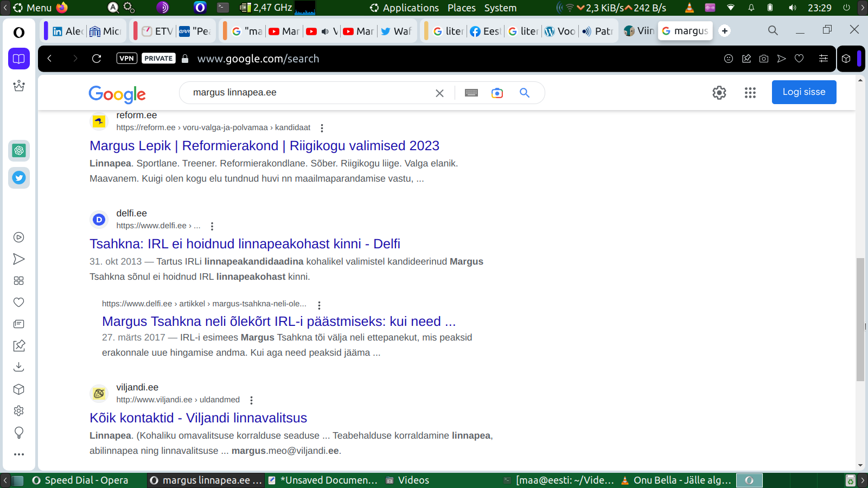The height and width of the screenshot is (488, 868).
Task: Open the news icon in the sidebar
Action: tap(19, 324)
